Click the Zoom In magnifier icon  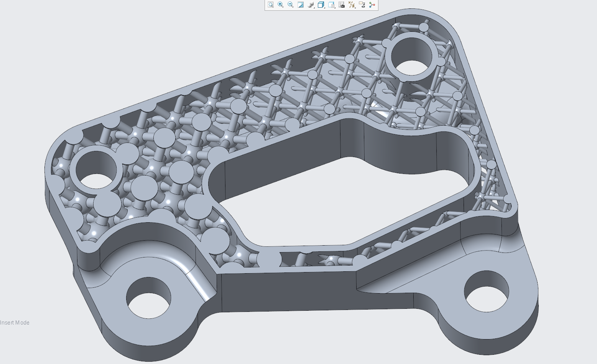click(x=281, y=5)
